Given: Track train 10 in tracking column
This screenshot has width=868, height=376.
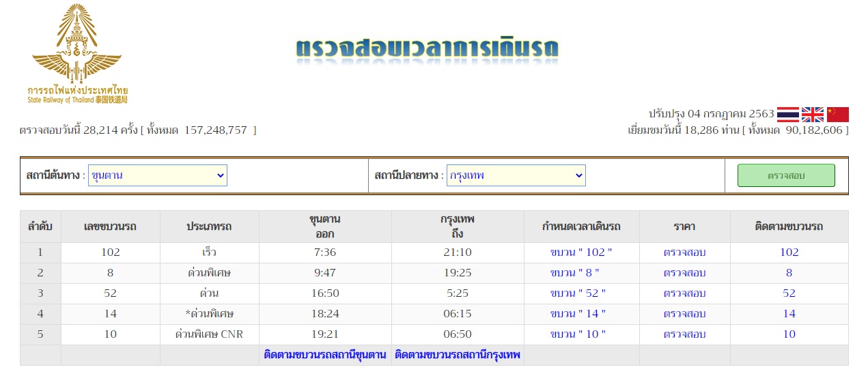Looking at the screenshot, I should (789, 334).
